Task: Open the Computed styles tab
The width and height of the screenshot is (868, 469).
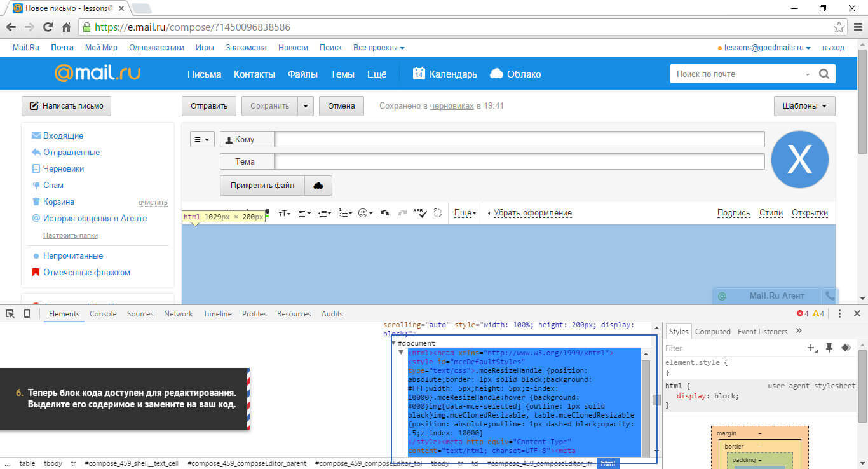Action: pyautogui.click(x=712, y=332)
